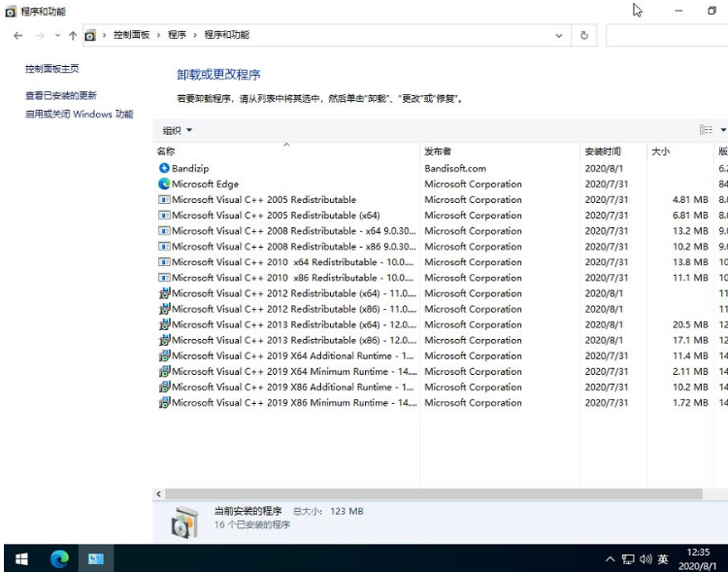
Task: Click icon of Visual C++ 2010 x64 Redistributable
Action: [x=164, y=262]
